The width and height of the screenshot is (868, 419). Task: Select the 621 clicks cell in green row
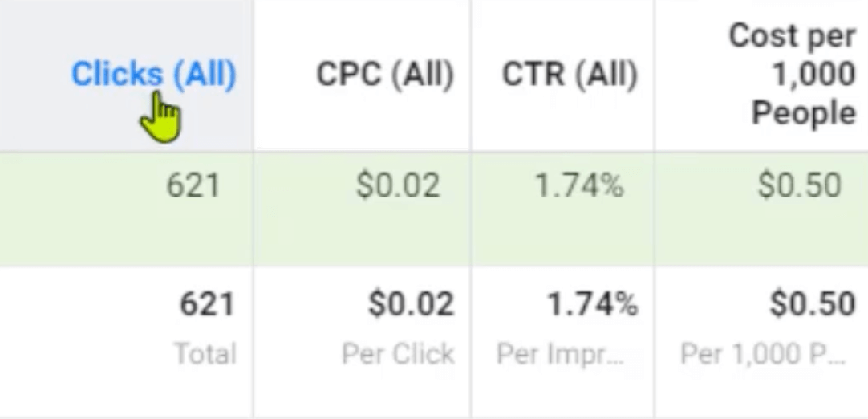coord(193,185)
